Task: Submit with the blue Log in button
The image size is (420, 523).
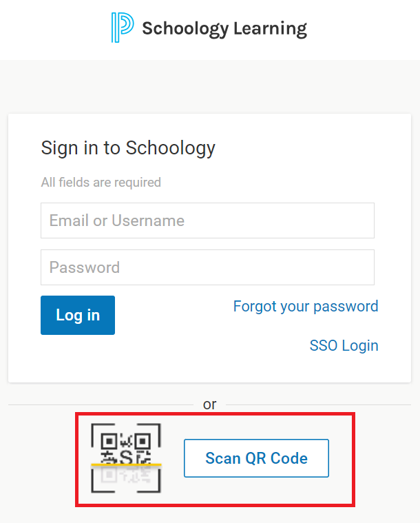Action: [x=78, y=315]
